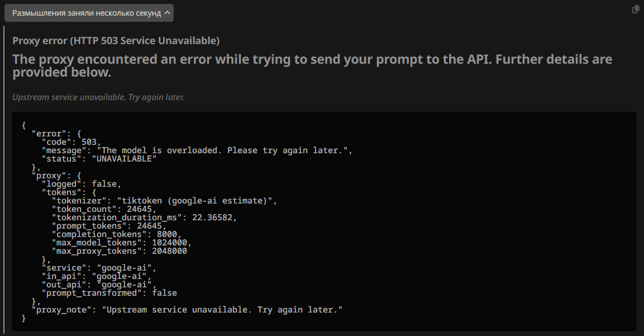This screenshot has height=336, width=644.
Task: Click the "proxy_note" line in JSON
Action: pyautogui.click(x=187, y=310)
